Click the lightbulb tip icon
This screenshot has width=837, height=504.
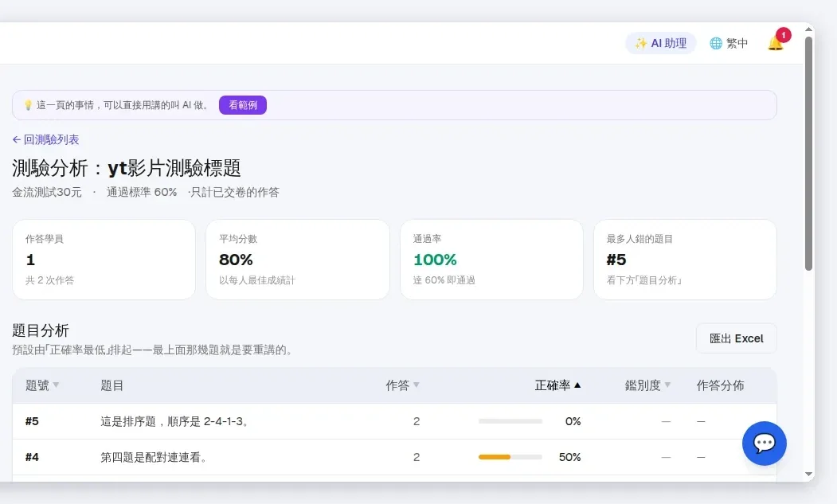29,105
